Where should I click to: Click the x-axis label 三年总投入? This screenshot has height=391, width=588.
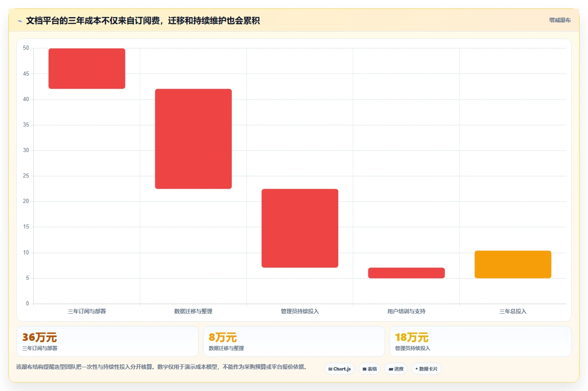pyautogui.click(x=513, y=311)
